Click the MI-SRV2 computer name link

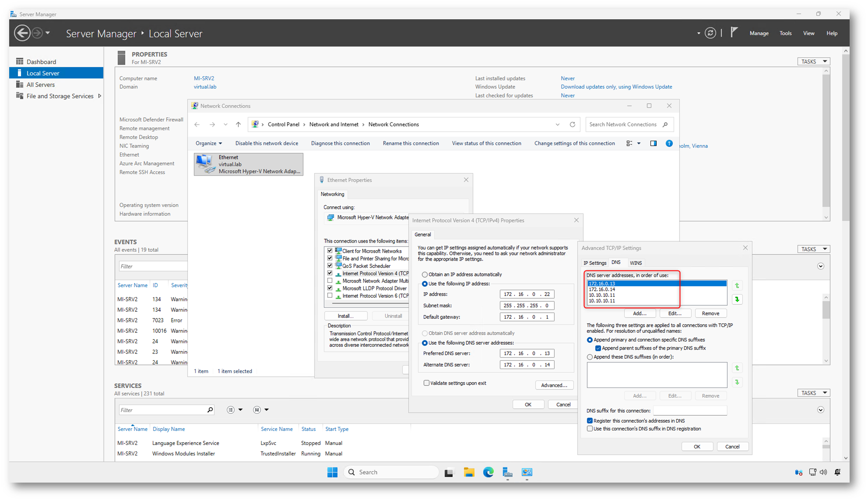point(204,78)
